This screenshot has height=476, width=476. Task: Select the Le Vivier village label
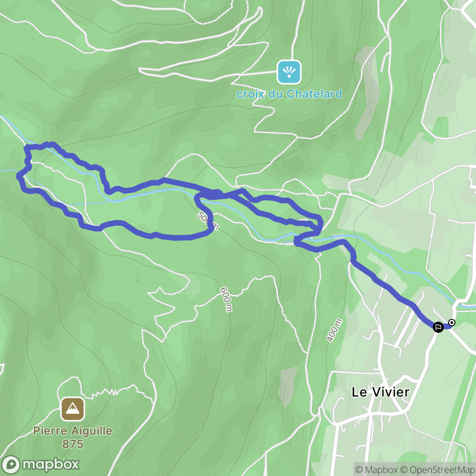pyautogui.click(x=380, y=392)
